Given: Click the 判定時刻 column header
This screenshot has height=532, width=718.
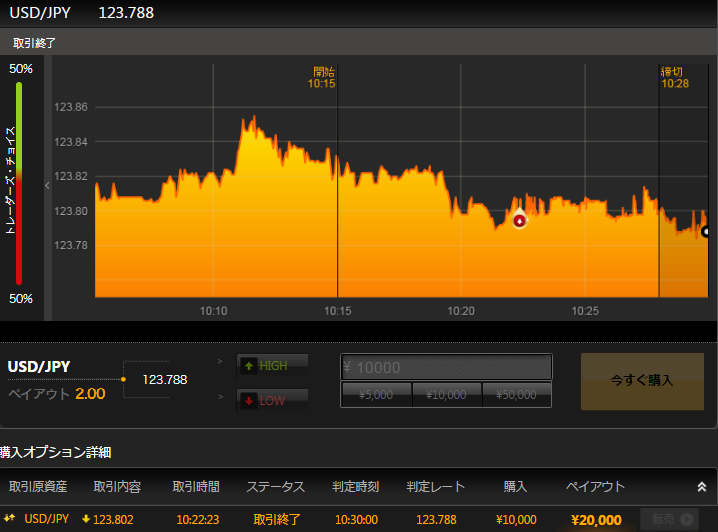Looking at the screenshot, I should coord(356,486).
